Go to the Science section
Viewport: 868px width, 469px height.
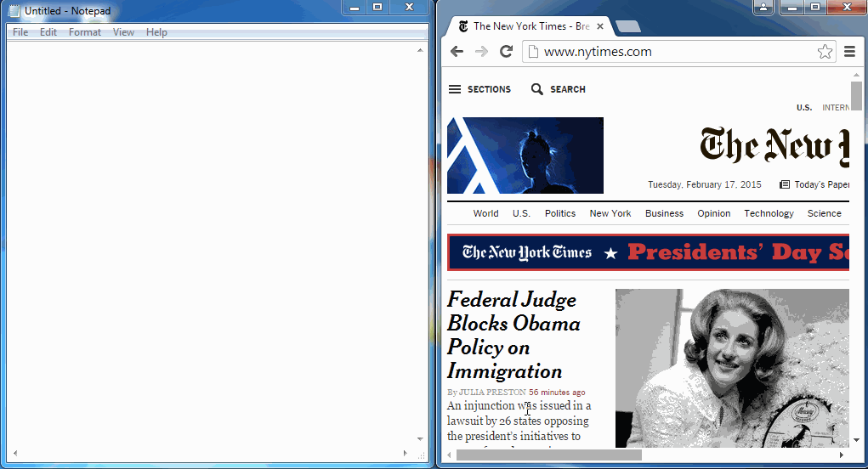click(x=824, y=213)
